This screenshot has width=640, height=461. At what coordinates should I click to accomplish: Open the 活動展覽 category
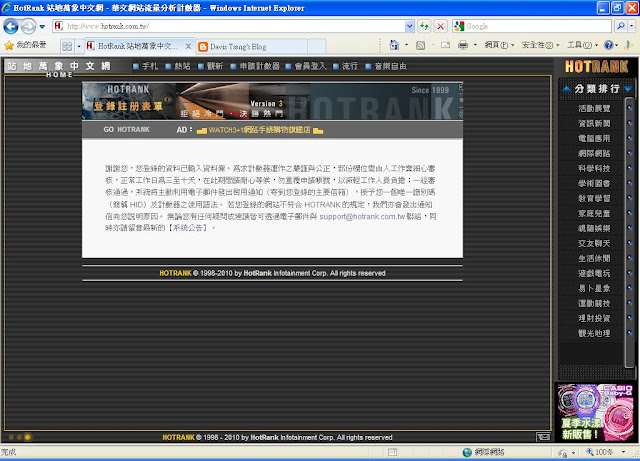594,108
